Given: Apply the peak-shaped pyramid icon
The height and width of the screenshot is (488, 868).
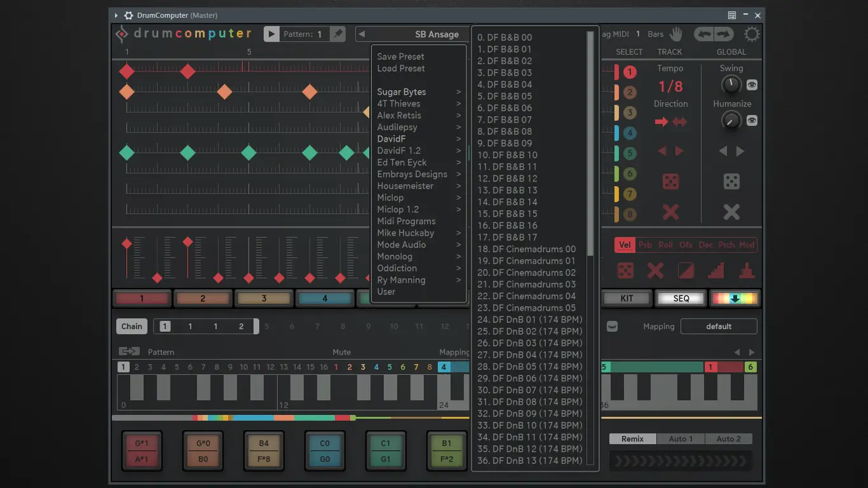Looking at the screenshot, I should tap(747, 271).
